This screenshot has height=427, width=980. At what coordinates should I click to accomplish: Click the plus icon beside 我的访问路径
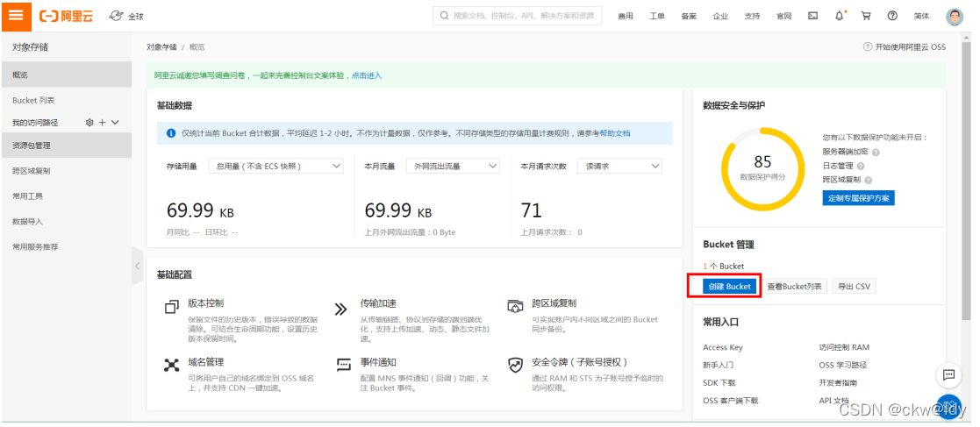pos(103,123)
